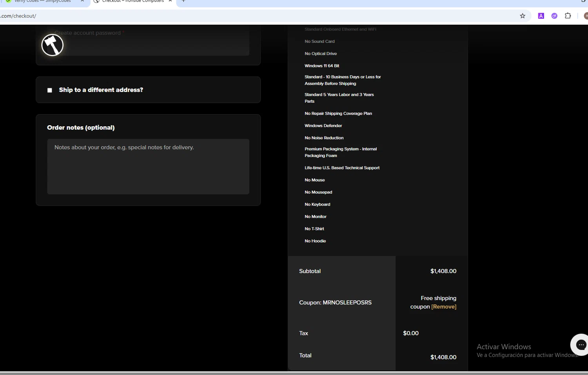Click the Order notes (optional) heading

click(81, 127)
